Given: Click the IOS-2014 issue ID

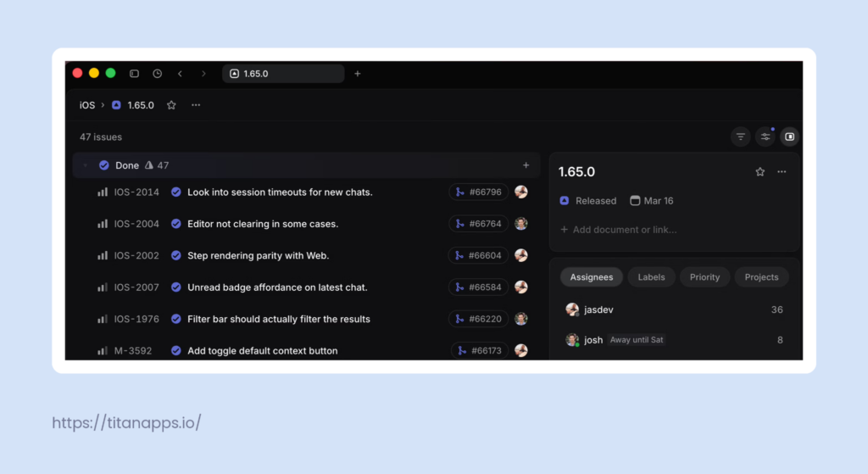Looking at the screenshot, I should pyautogui.click(x=136, y=192).
